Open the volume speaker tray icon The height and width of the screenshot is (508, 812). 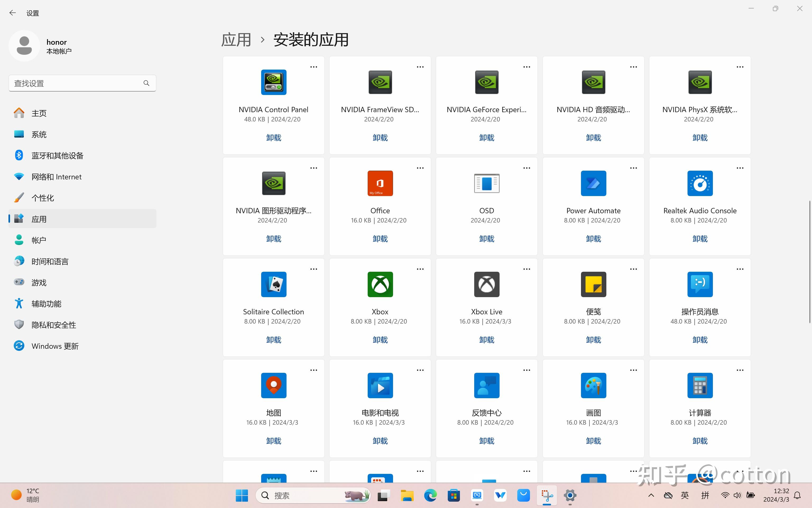click(x=737, y=495)
